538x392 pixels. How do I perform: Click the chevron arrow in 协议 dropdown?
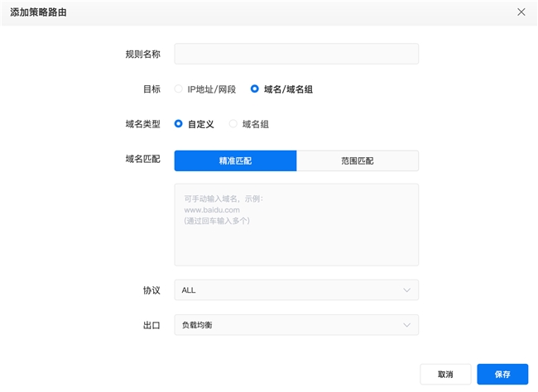pyautogui.click(x=406, y=290)
